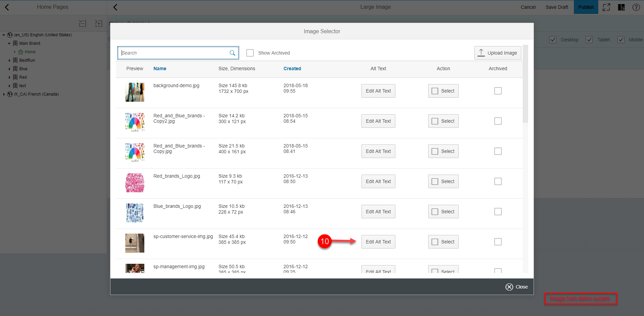Viewport: 644px width, 316px height.
Task: Click the BestRun page icon
Action: [x=15, y=60]
